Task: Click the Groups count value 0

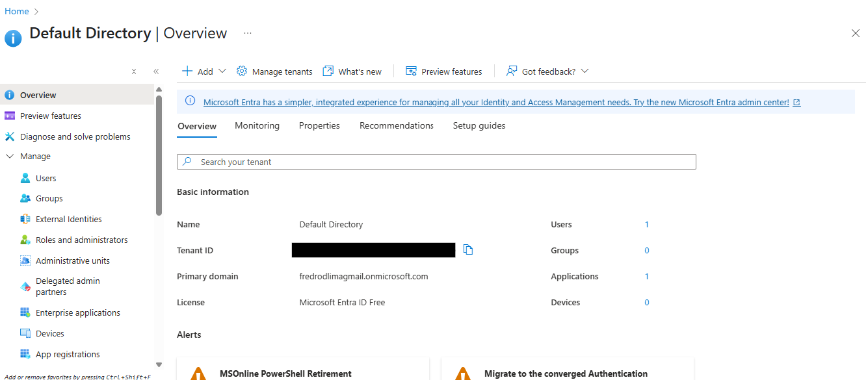Action: [x=647, y=250]
